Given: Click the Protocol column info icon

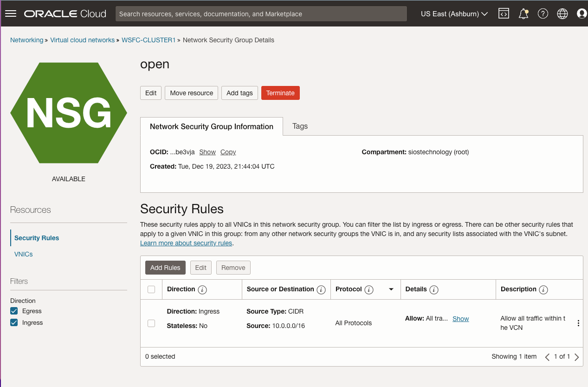Looking at the screenshot, I should click(x=369, y=289).
